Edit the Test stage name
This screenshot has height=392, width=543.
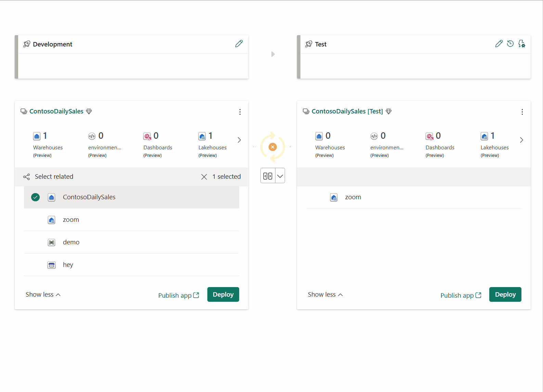[499, 44]
